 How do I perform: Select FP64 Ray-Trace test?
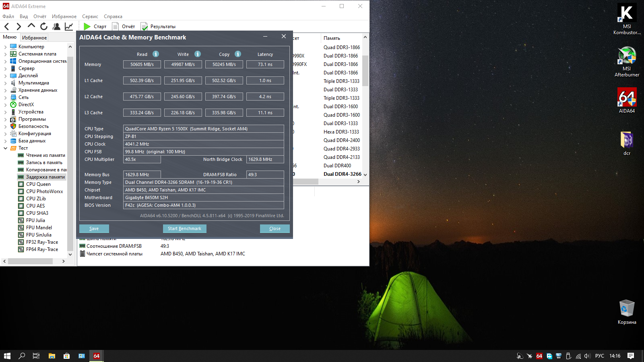pyautogui.click(x=42, y=249)
